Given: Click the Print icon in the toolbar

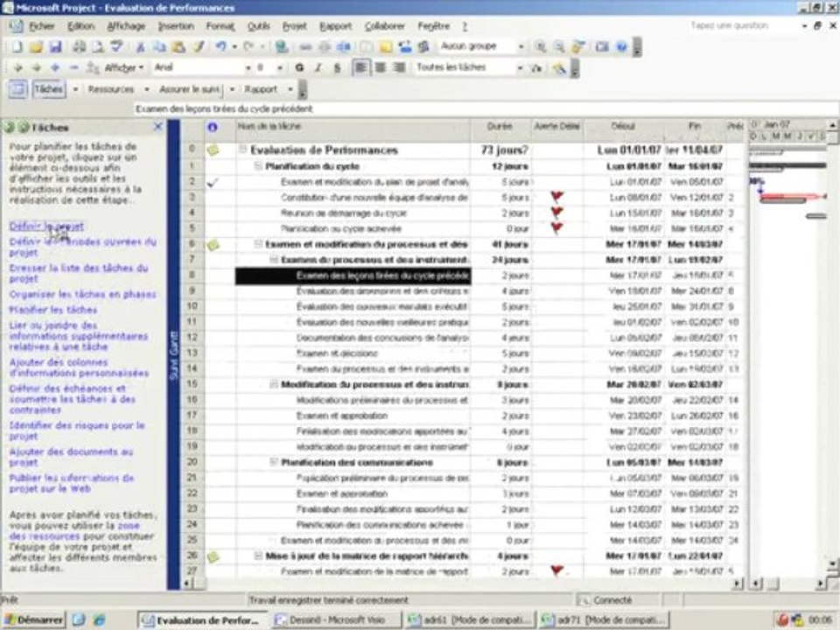Looking at the screenshot, I should [x=80, y=46].
